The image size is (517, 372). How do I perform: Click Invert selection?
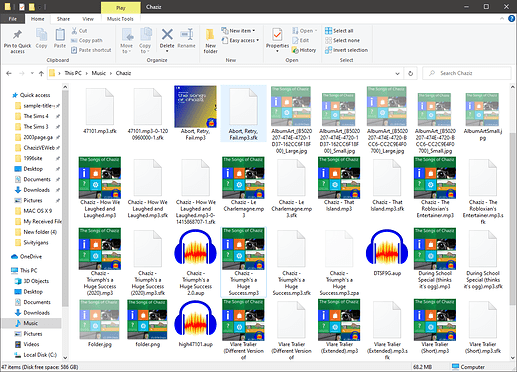point(346,50)
